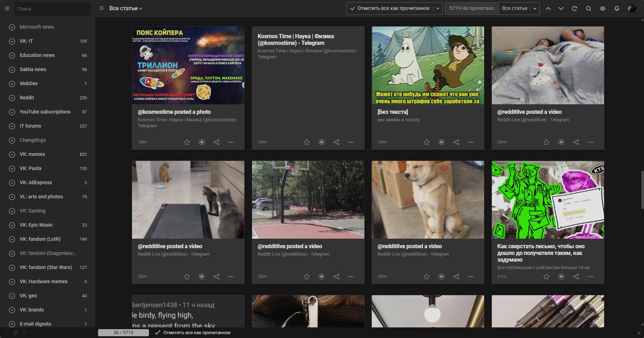The width and height of the screenshot is (644, 338).
Task: Toggle read status on basketball court video card
Action: click(322, 276)
